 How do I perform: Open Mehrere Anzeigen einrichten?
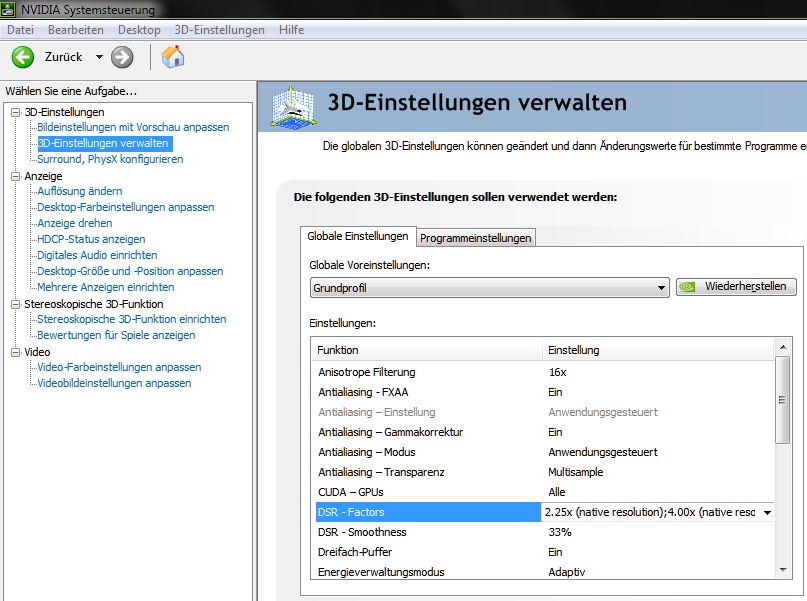[x=106, y=287]
